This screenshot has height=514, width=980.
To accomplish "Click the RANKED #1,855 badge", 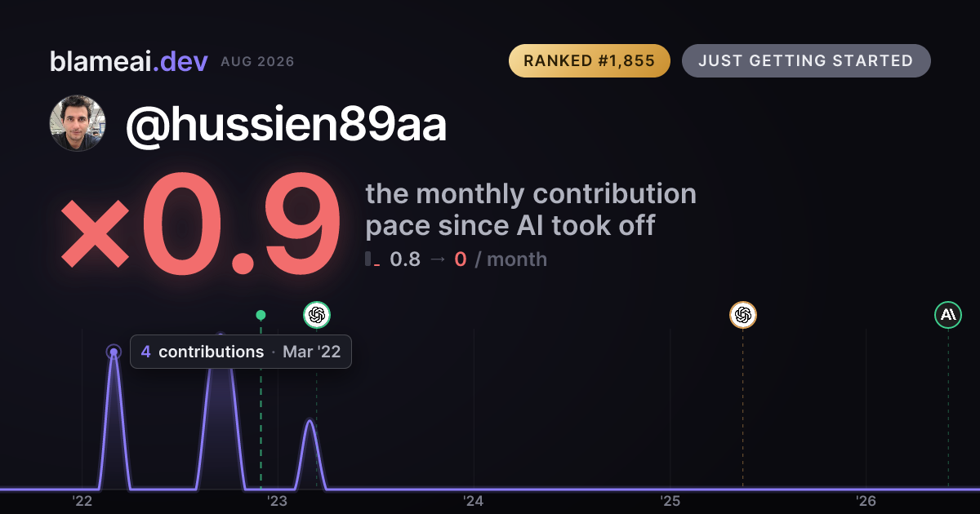I will 590,61.
